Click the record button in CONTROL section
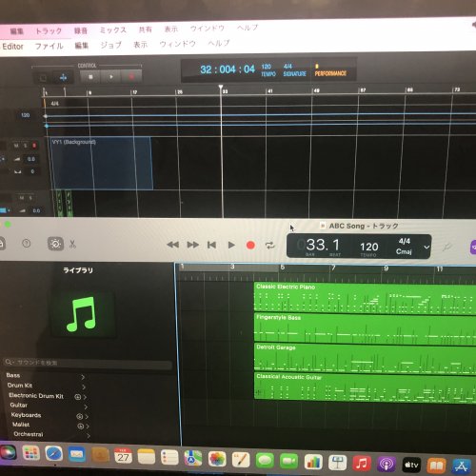The height and width of the screenshot is (476, 476). click(131, 76)
